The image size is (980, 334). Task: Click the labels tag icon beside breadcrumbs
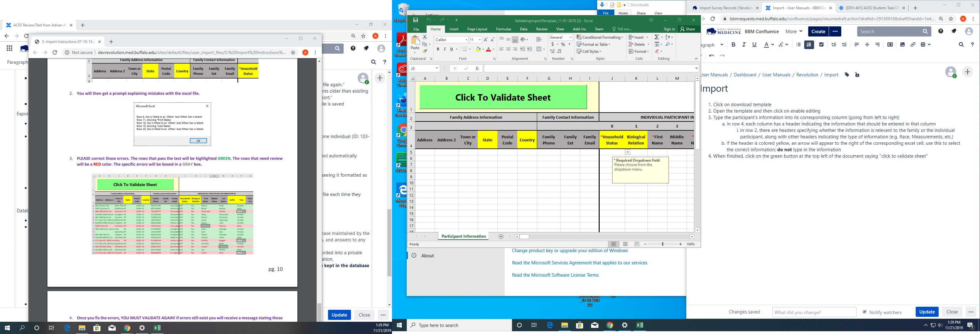847,75
